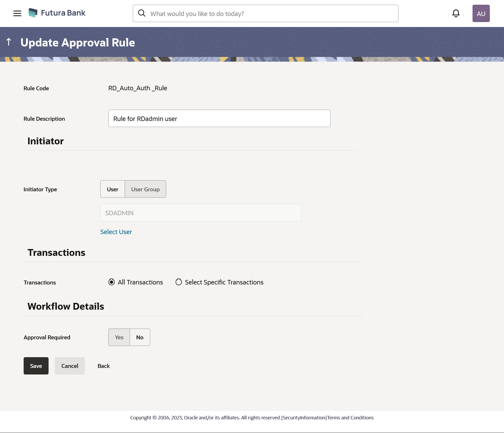This screenshot has height=433, width=504.
Task: Select the All Transactions radio button
Action: tap(112, 282)
